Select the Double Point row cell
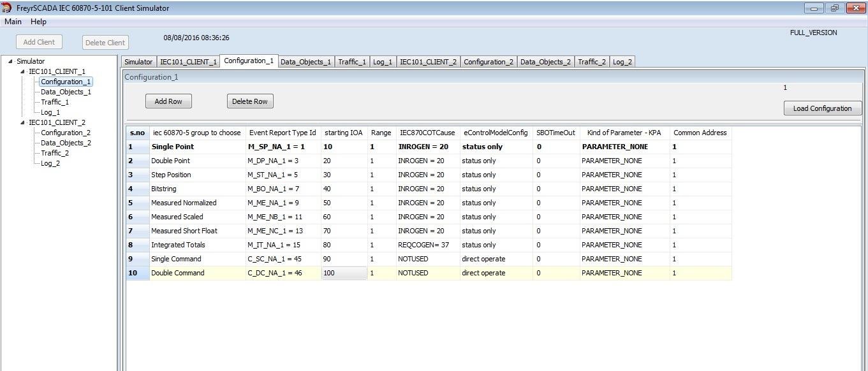Screen dimensions: 868x371 point(197,161)
